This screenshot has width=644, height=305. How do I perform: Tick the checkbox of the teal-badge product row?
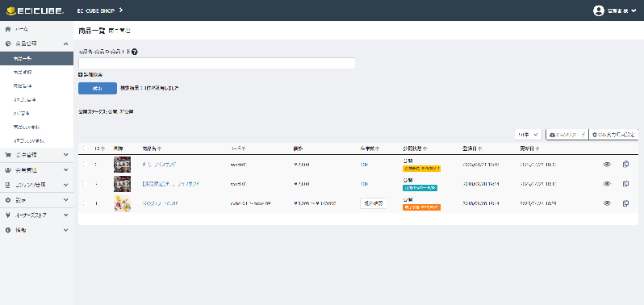point(85,183)
